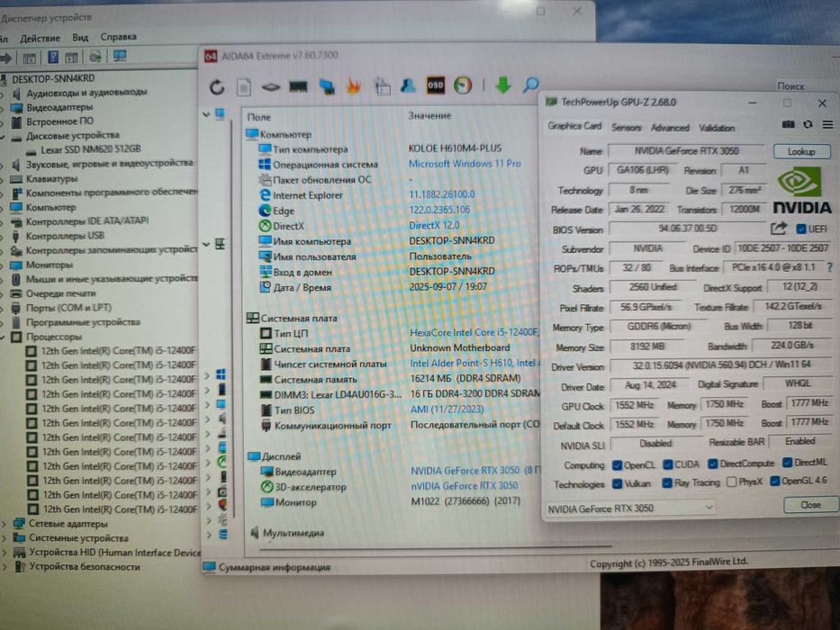Switch to Sensors tab in GPU-Z
The width and height of the screenshot is (840, 630).
(x=626, y=128)
